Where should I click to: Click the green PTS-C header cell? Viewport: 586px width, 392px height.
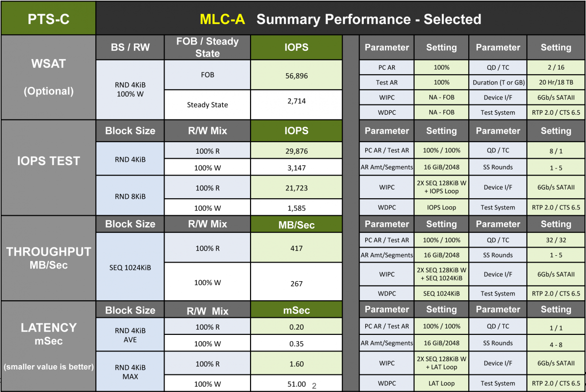pos(48,19)
